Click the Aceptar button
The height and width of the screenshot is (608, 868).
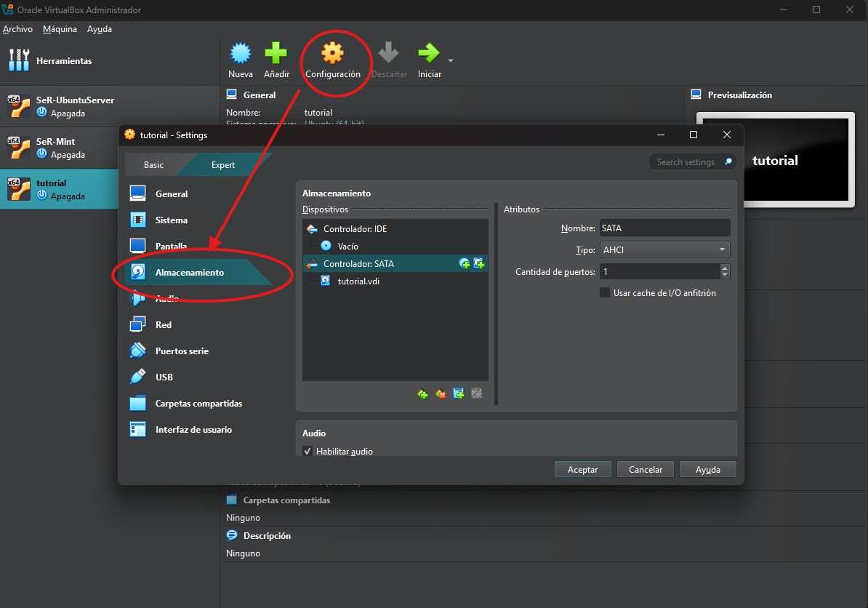point(582,470)
